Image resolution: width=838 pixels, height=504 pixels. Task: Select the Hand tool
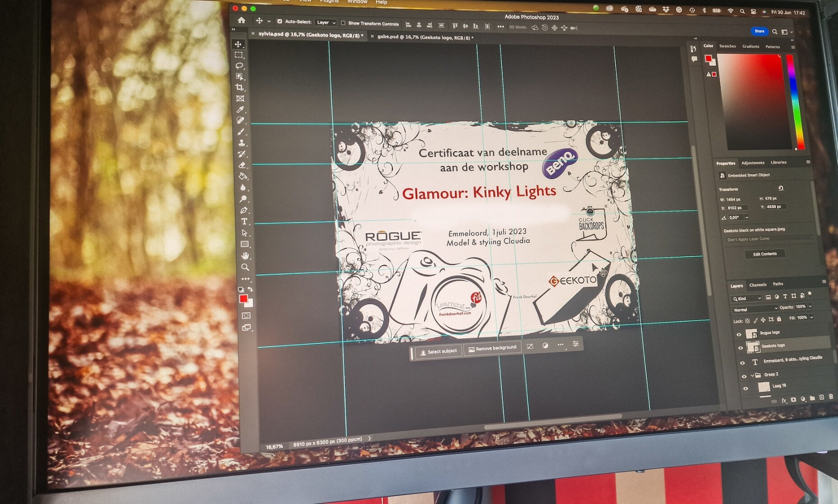pyautogui.click(x=245, y=256)
